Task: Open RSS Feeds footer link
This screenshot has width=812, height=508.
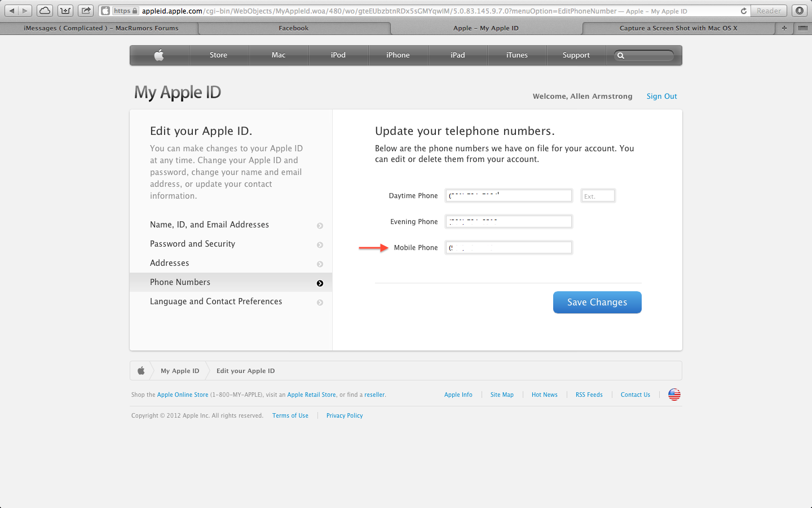Action: tap(589, 395)
